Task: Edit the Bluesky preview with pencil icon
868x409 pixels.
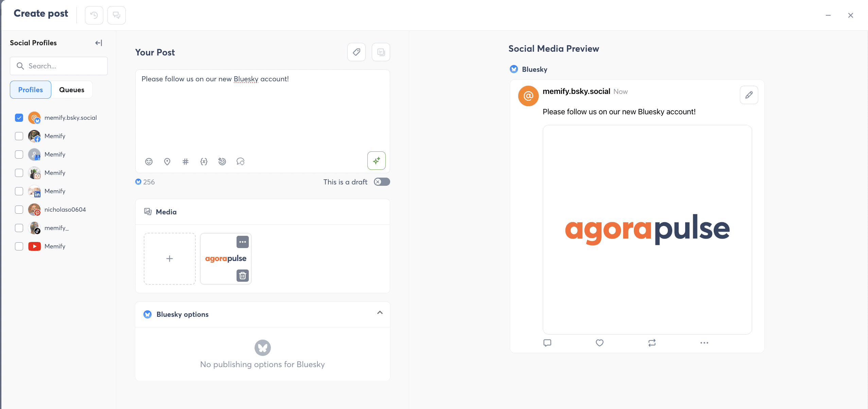Action: [749, 95]
